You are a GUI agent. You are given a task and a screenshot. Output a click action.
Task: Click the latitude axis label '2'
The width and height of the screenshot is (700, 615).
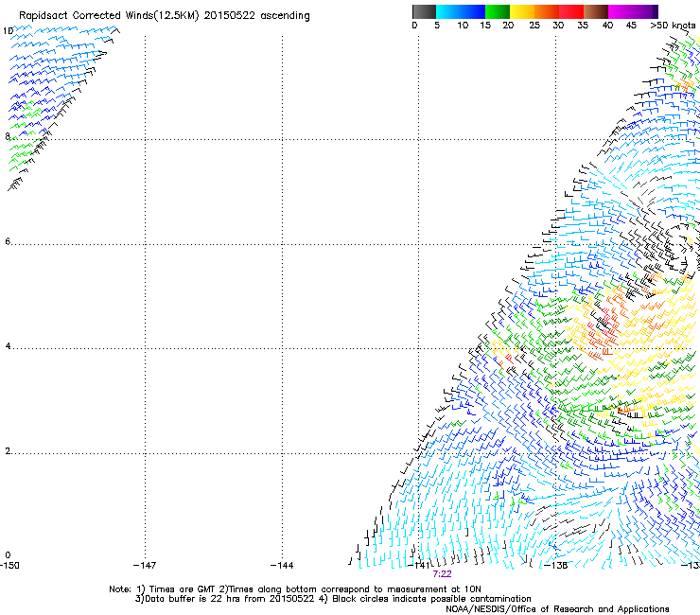(8, 451)
